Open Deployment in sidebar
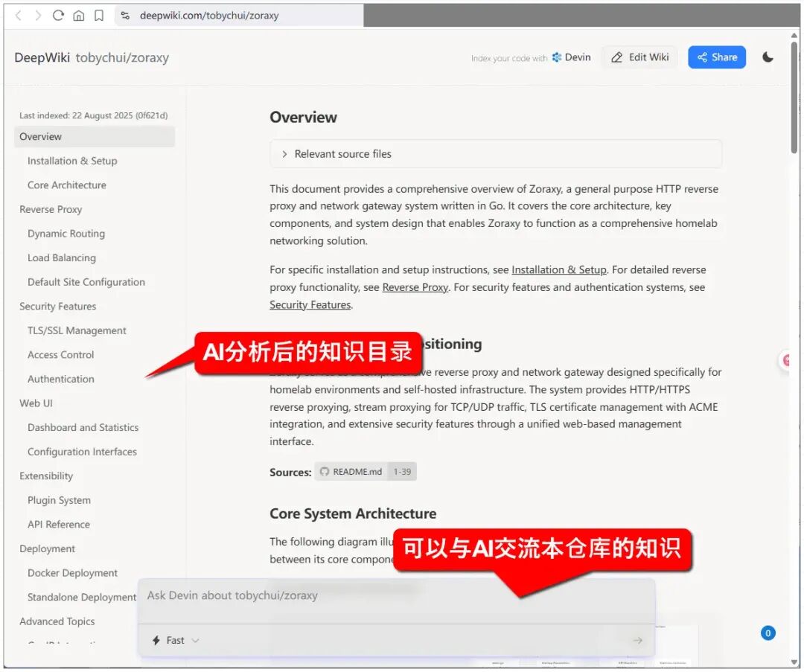The height and width of the screenshot is (672, 804). pyautogui.click(x=47, y=548)
